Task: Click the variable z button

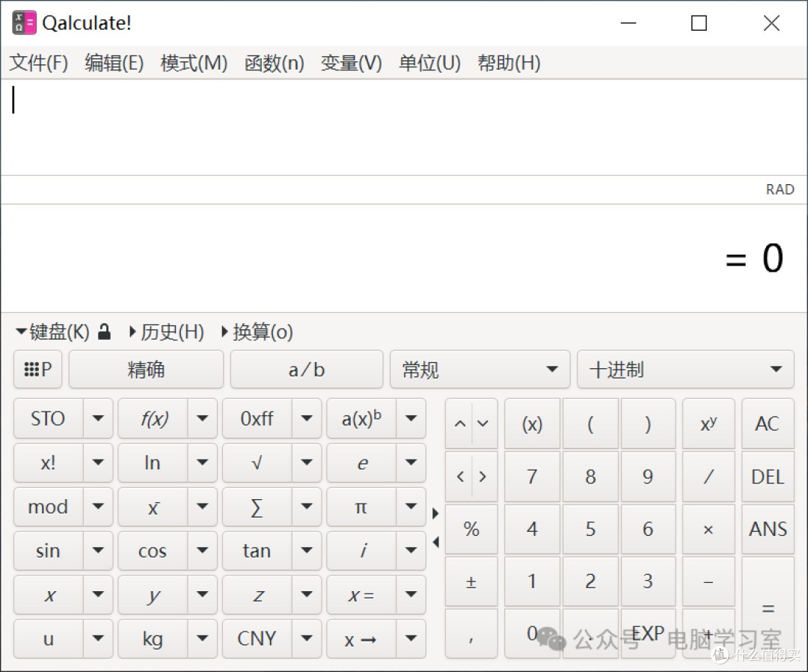Action: pyautogui.click(x=257, y=595)
